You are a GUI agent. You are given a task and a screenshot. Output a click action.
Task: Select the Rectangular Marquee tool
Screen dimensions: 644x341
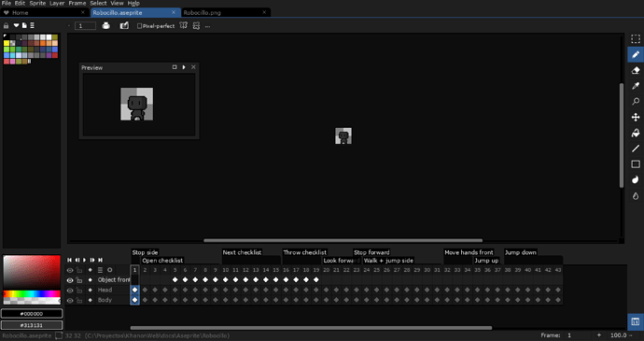pyautogui.click(x=636, y=39)
